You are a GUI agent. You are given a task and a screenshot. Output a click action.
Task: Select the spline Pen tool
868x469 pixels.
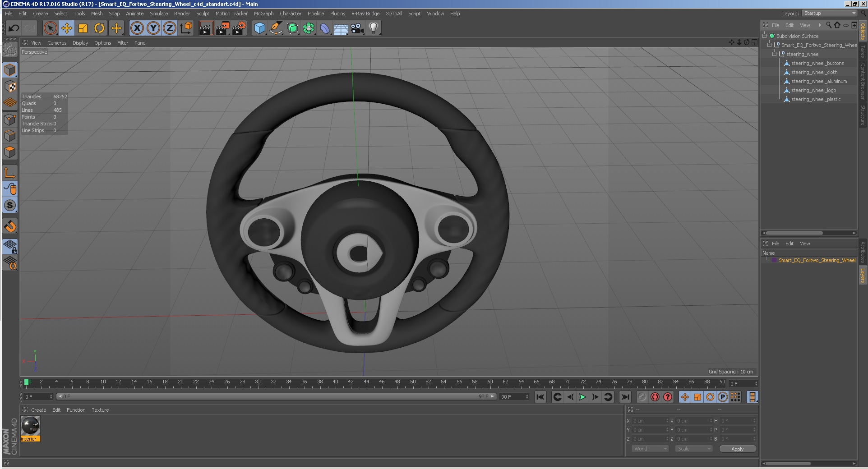coord(276,28)
